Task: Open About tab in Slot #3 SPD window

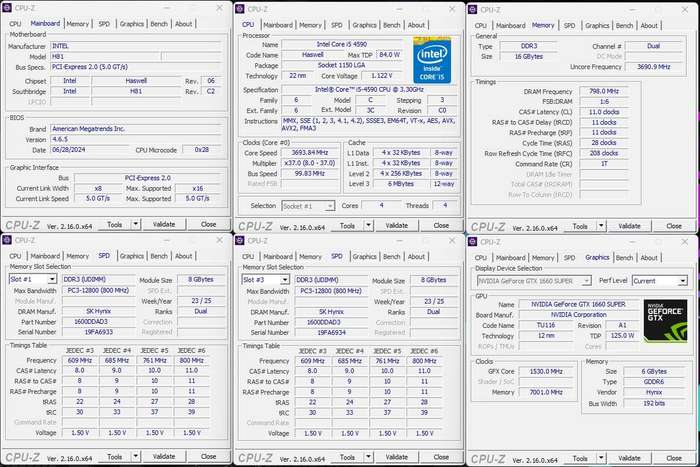Action: [x=416, y=257]
